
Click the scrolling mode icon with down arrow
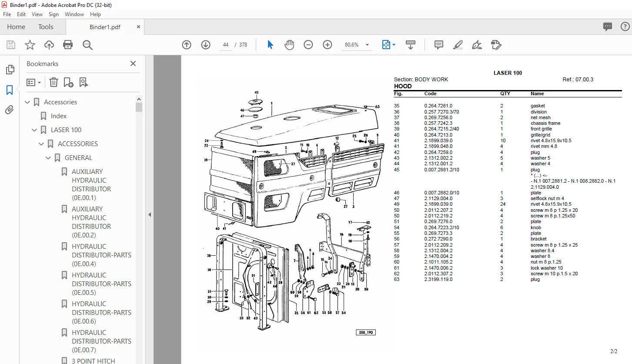tap(411, 45)
